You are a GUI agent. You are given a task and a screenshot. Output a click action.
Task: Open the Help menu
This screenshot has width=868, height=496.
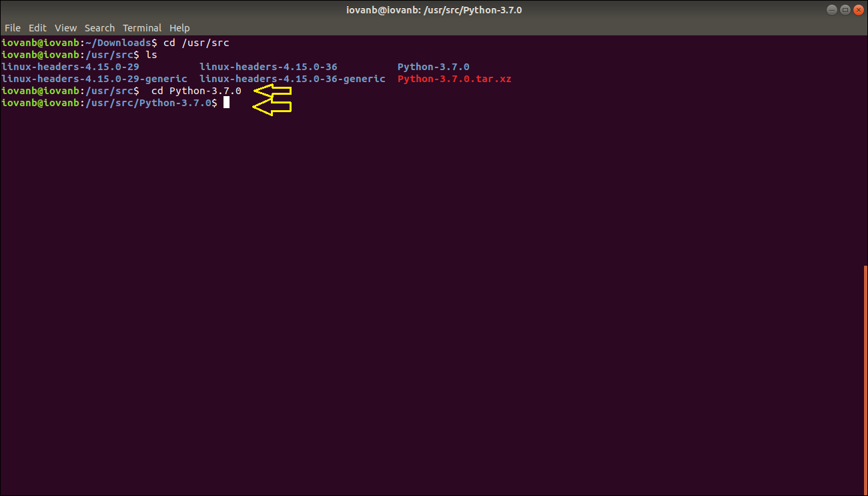(x=179, y=27)
